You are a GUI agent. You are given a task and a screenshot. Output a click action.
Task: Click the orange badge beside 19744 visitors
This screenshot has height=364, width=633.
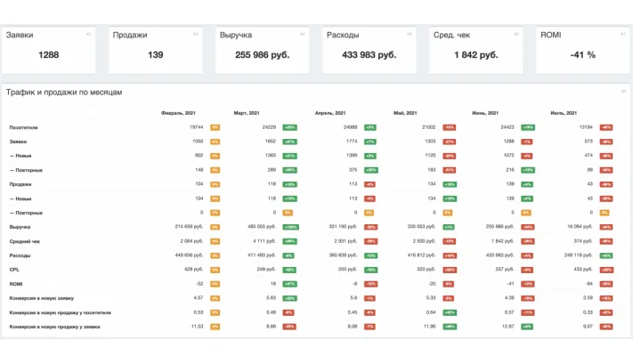(x=215, y=127)
